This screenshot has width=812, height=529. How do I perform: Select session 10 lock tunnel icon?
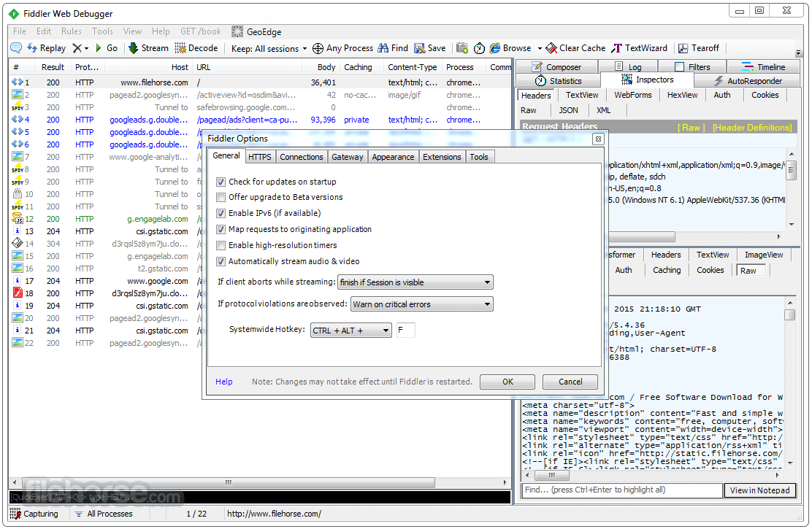click(17, 194)
